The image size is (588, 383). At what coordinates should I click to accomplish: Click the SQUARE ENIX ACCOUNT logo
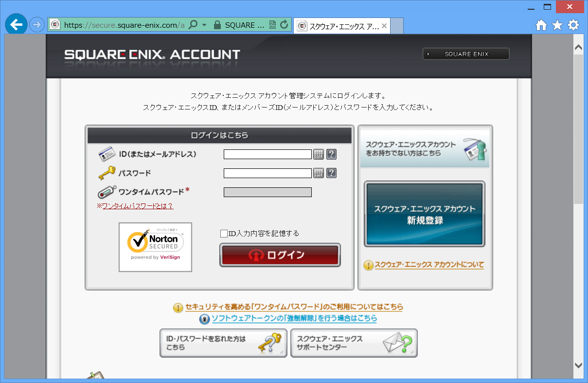tap(152, 55)
